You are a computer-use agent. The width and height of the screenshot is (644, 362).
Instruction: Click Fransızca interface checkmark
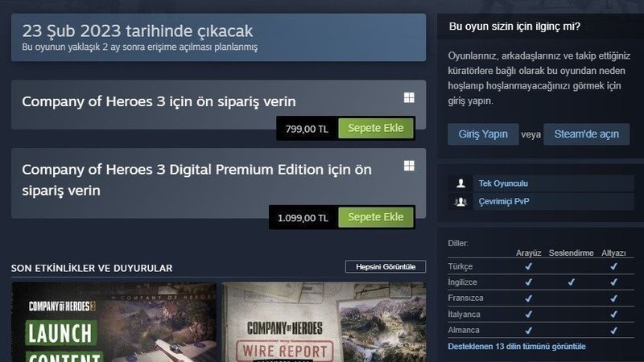(x=529, y=298)
